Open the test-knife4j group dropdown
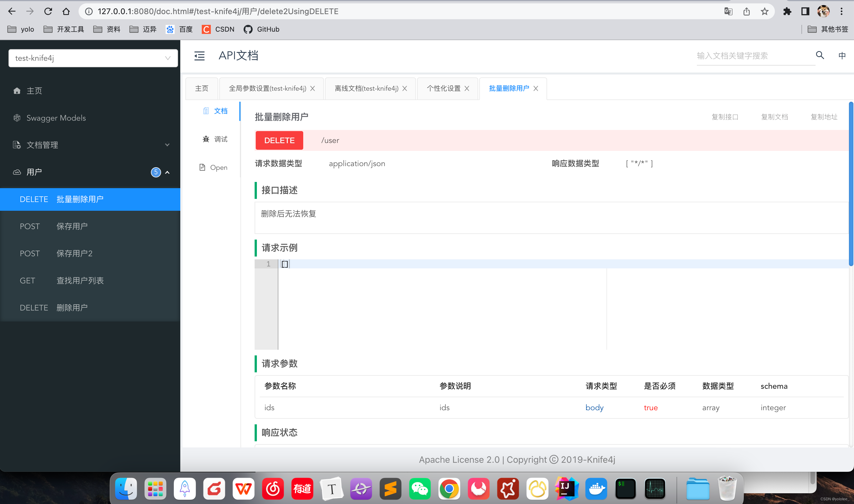 pyautogui.click(x=93, y=58)
